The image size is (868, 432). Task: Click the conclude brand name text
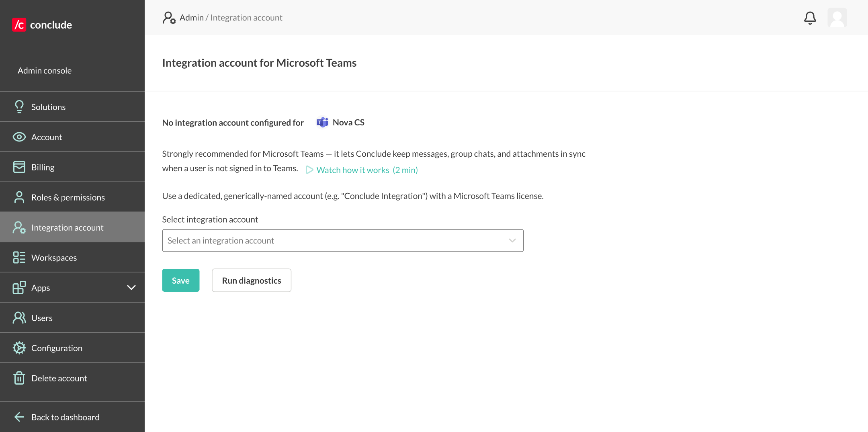point(51,25)
